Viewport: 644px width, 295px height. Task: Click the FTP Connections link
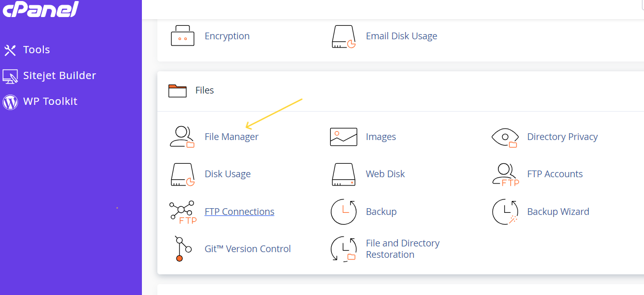point(239,212)
